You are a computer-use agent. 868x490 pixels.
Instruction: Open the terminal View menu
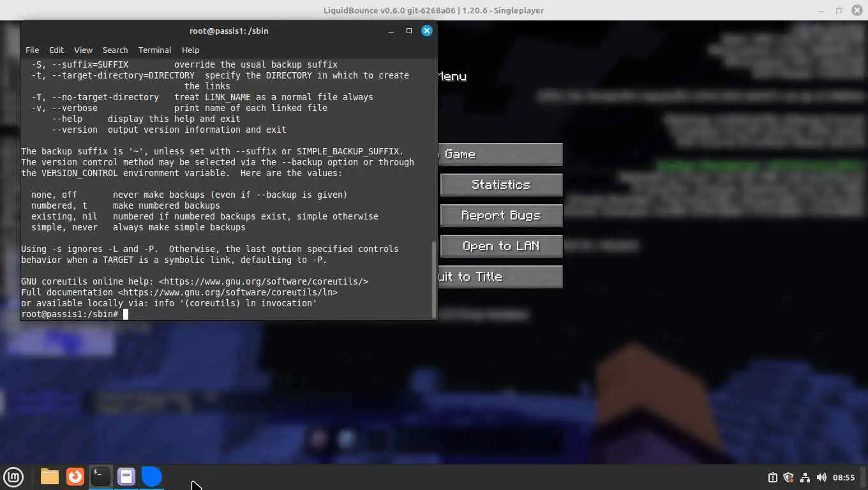click(x=83, y=50)
